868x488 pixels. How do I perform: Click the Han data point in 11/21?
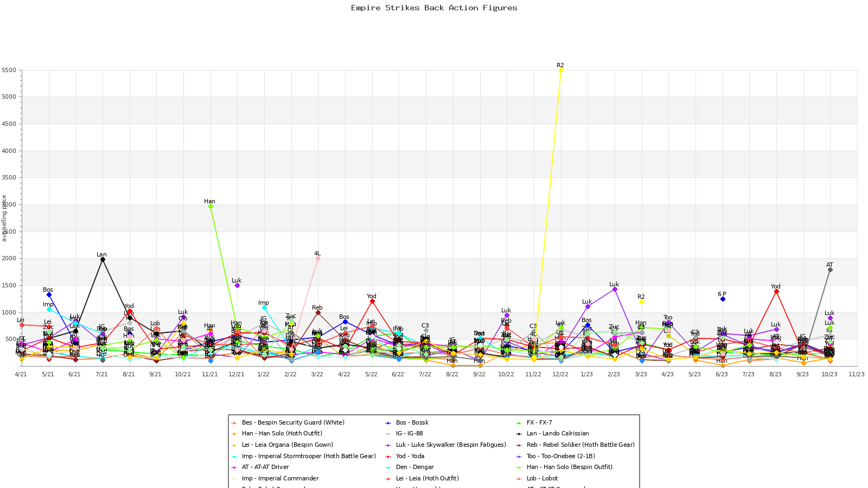pos(210,206)
